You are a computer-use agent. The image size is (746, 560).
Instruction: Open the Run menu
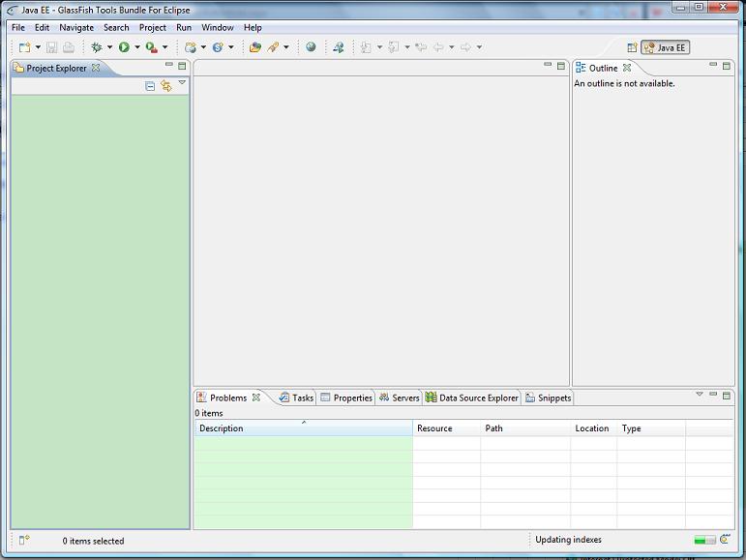pyautogui.click(x=184, y=28)
